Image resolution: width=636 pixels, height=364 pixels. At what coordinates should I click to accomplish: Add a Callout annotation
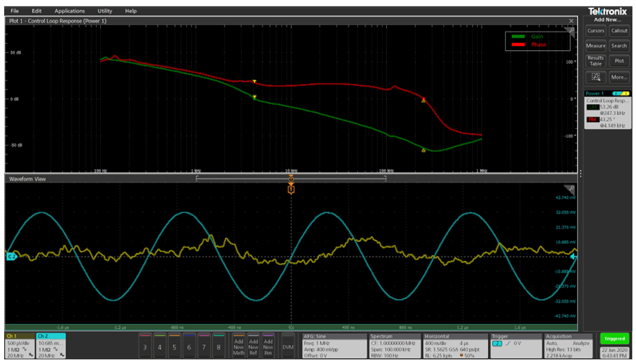619,31
